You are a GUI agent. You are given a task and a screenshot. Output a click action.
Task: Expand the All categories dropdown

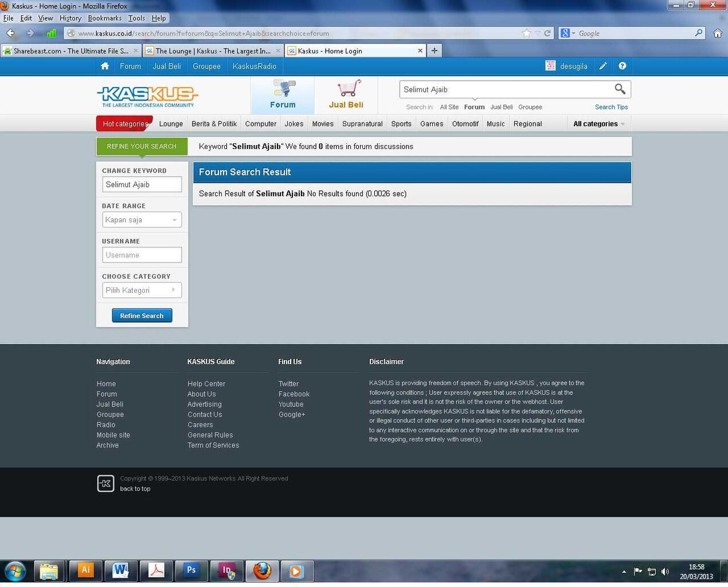pos(599,124)
